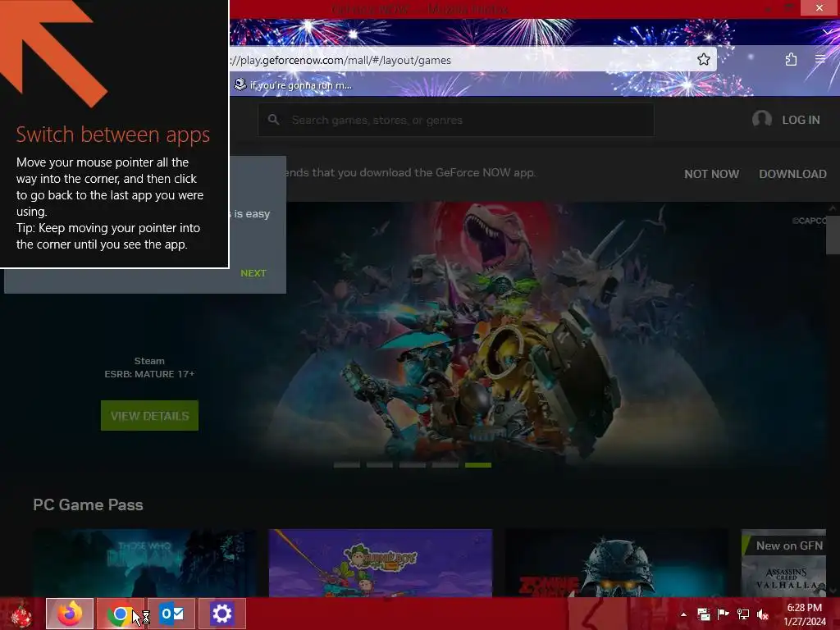
Task: Open the 'If you're gonna run m...' bookmark
Action: click(x=293, y=85)
